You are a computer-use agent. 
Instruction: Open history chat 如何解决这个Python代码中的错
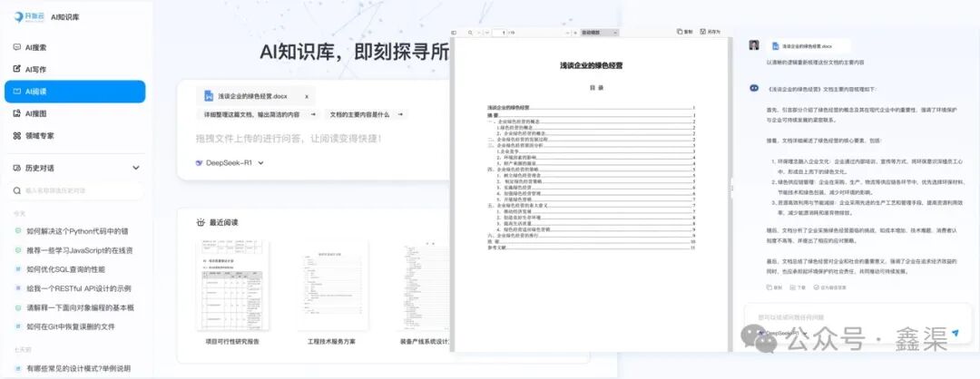[77, 231]
